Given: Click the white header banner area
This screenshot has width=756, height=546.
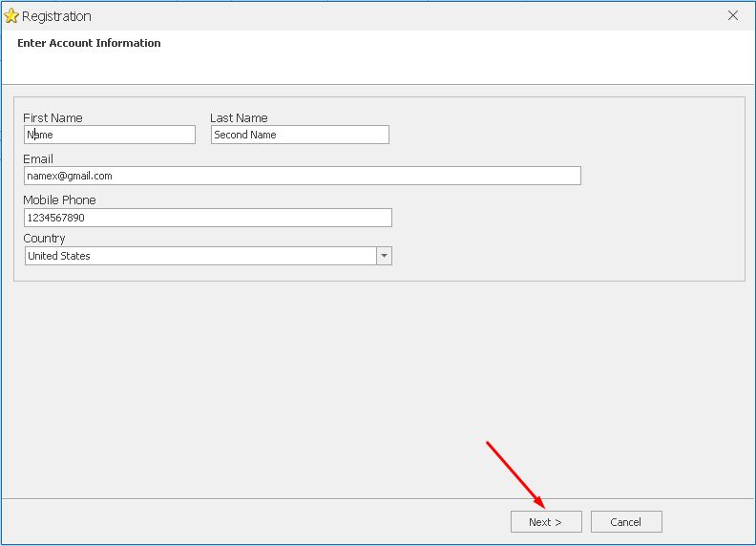Looking at the screenshot, I should pos(378,57).
